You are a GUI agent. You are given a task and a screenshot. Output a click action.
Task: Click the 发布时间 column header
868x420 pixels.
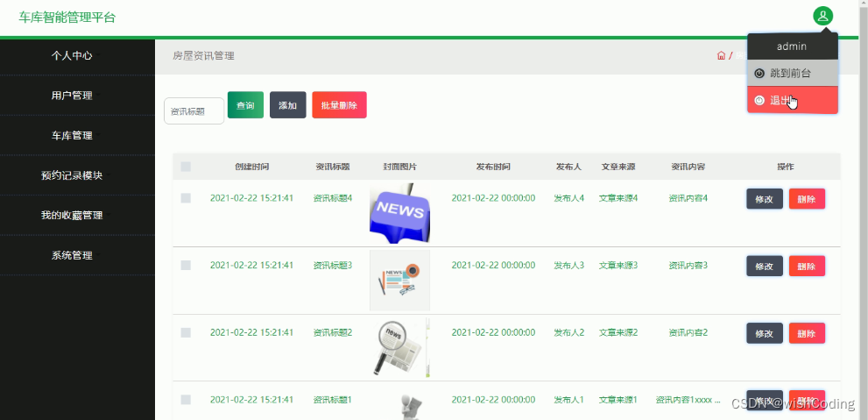(x=493, y=167)
